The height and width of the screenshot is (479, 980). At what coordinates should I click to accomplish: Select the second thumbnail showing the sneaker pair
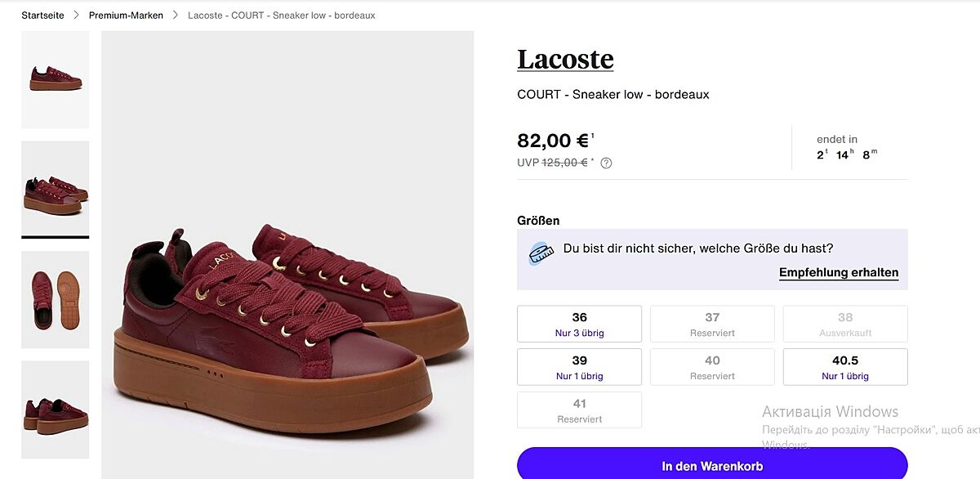tap(56, 189)
